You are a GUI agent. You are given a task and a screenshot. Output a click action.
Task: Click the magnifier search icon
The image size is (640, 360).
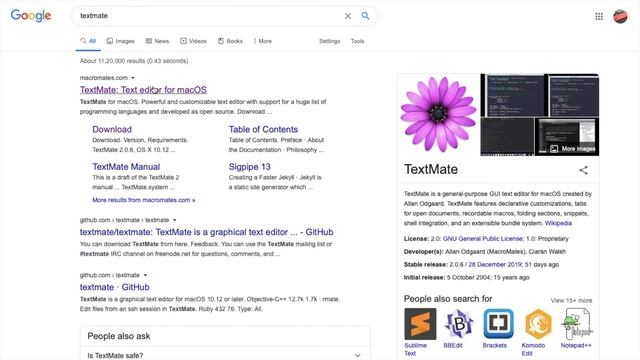365,16
